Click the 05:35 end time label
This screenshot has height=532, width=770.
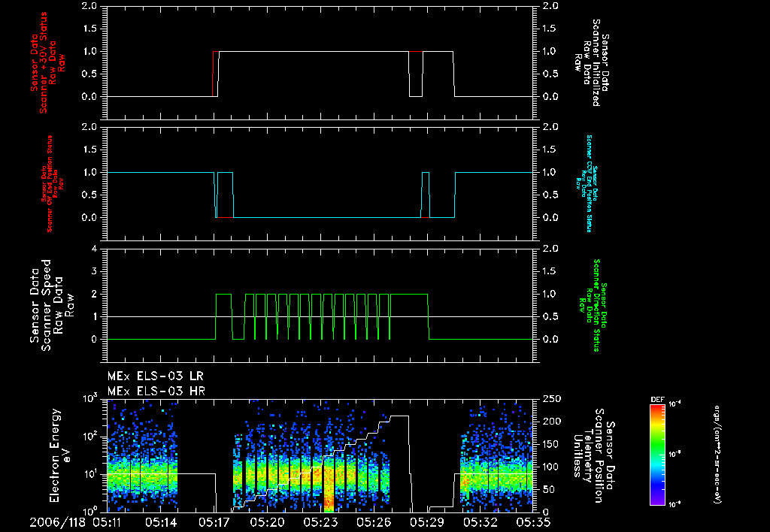tap(533, 522)
